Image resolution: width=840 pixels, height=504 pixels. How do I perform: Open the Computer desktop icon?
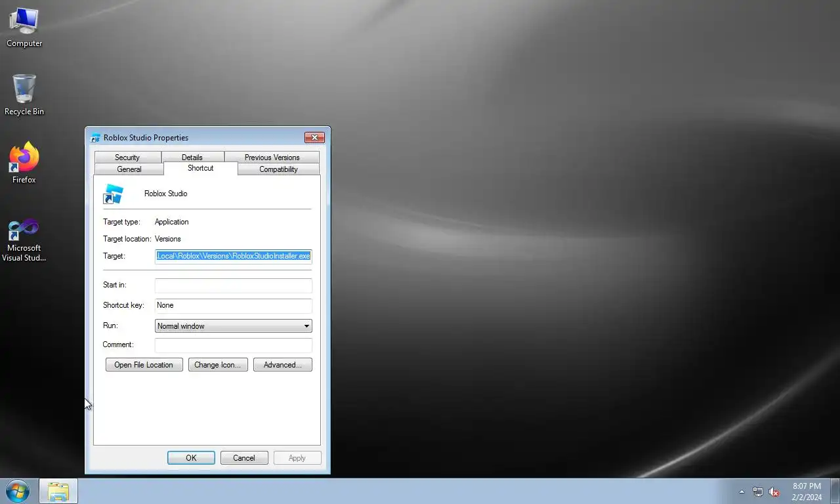pyautogui.click(x=24, y=28)
